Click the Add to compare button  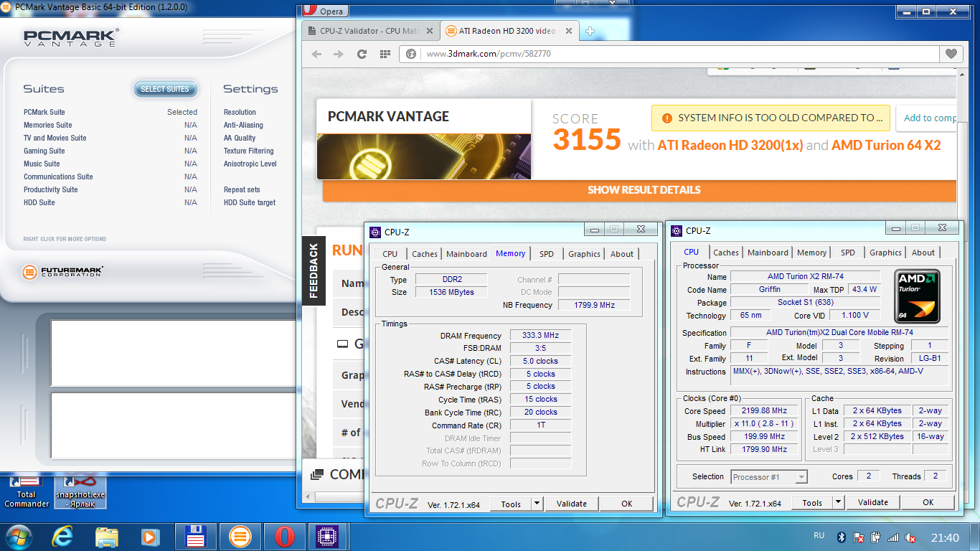point(927,118)
